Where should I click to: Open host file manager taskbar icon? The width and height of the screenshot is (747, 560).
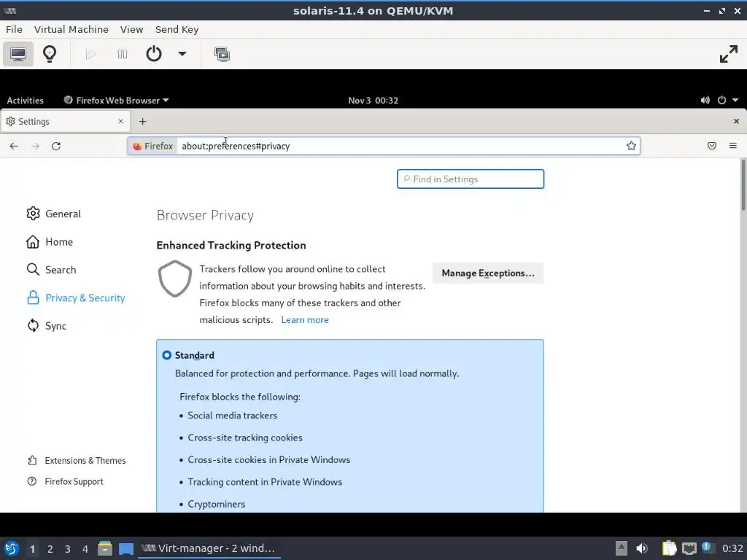pyautogui.click(x=105, y=548)
